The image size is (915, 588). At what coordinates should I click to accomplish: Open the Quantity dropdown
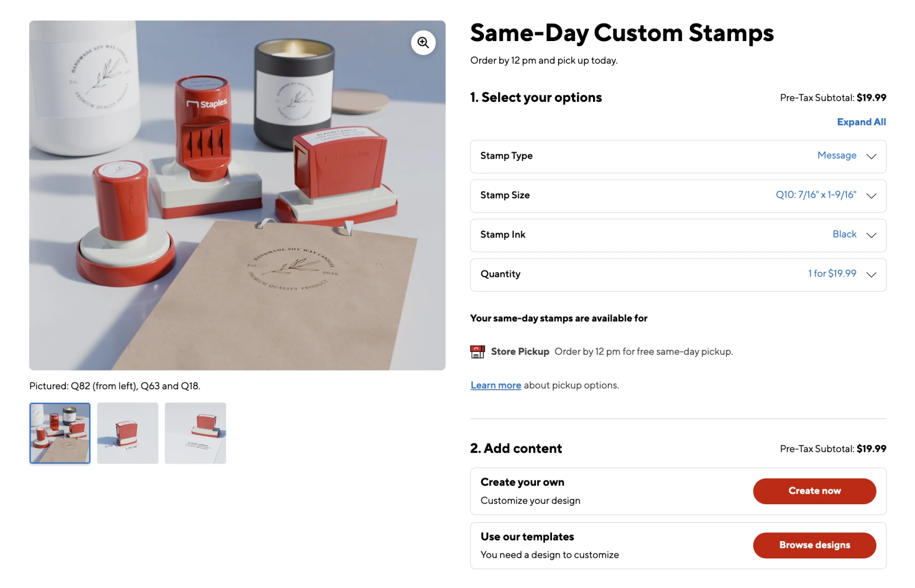pyautogui.click(x=678, y=275)
